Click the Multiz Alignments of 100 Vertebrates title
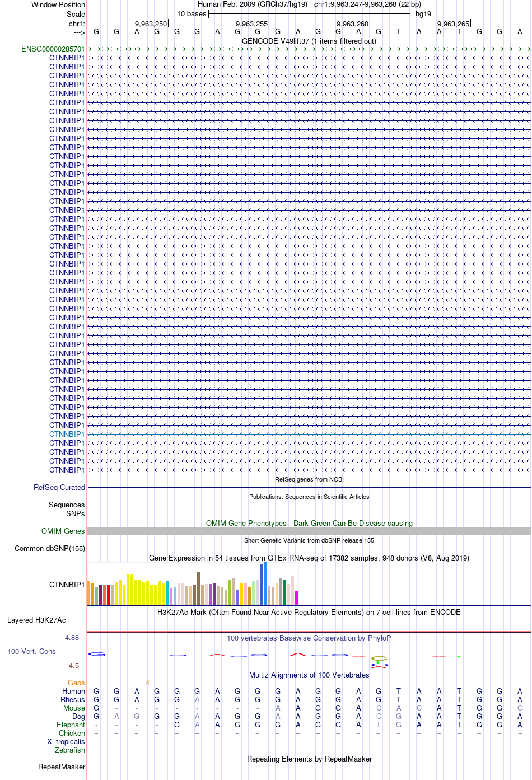Image resolution: width=532 pixels, height=780 pixels. (x=309, y=675)
